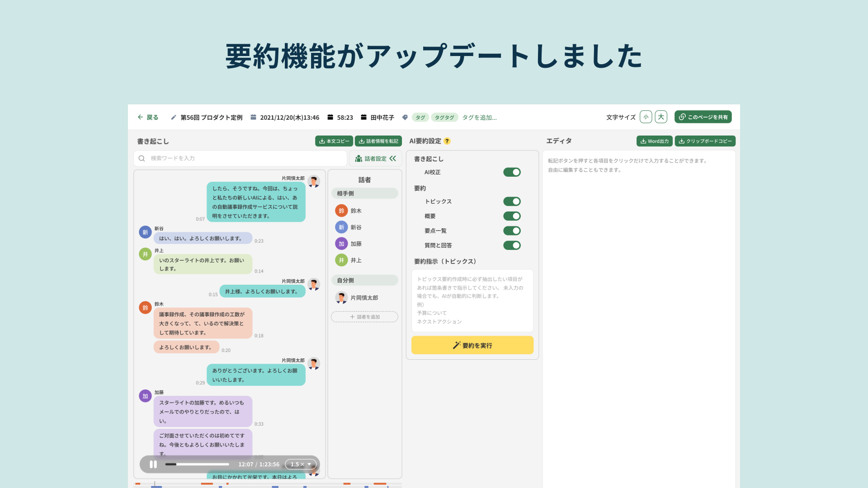868x488 pixels.
Task: Click the back arrow 戻る
Action: 148,117
